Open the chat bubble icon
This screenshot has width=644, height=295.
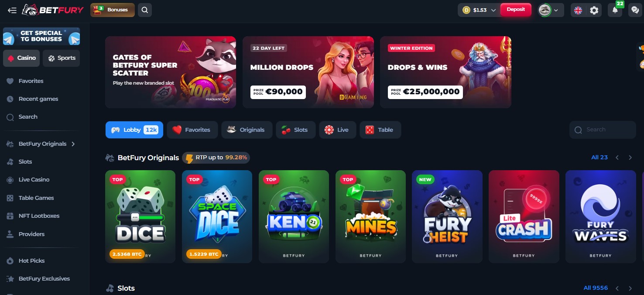pyautogui.click(x=634, y=10)
